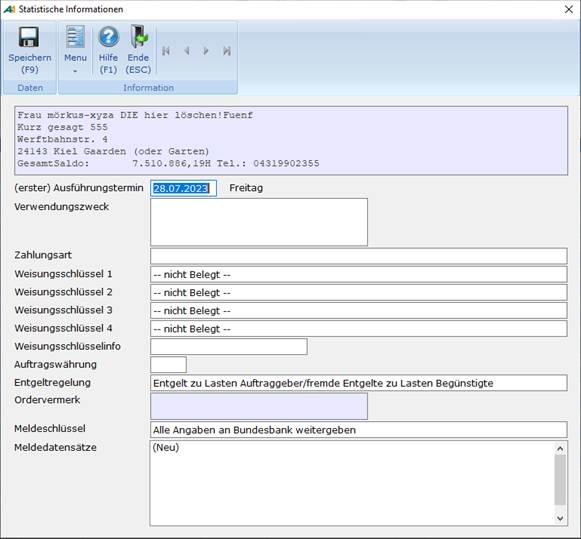Click the GesamtSaldo line in address box
The width and height of the screenshot is (581, 539).
168,163
